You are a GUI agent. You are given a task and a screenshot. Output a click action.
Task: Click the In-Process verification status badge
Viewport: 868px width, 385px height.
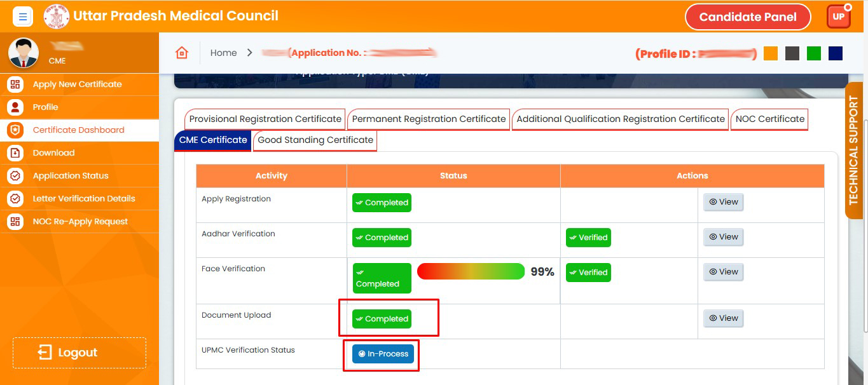(383, 354)
